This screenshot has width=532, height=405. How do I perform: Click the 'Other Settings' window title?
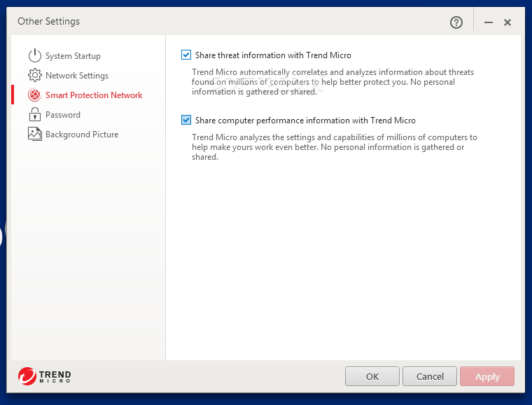48,21
